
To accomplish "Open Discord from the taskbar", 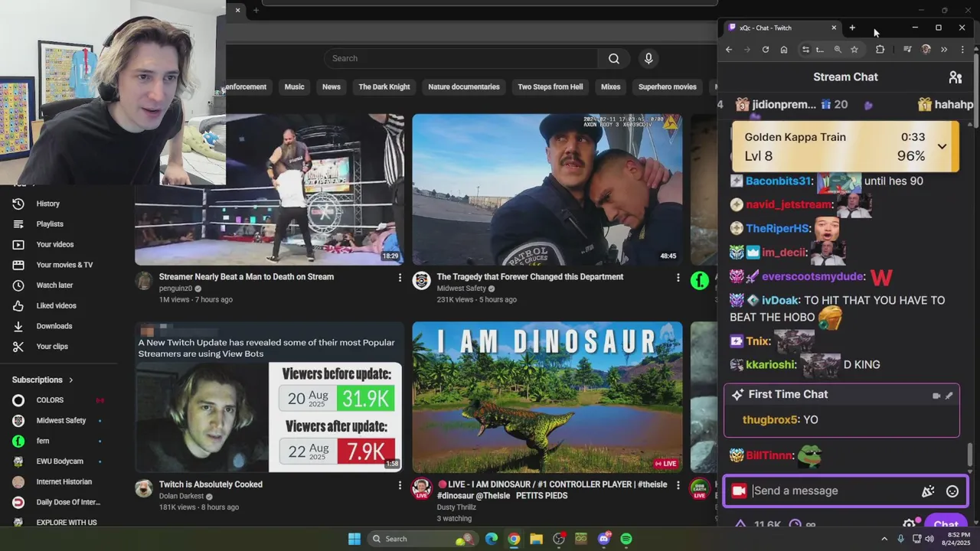I will [604, 539].
